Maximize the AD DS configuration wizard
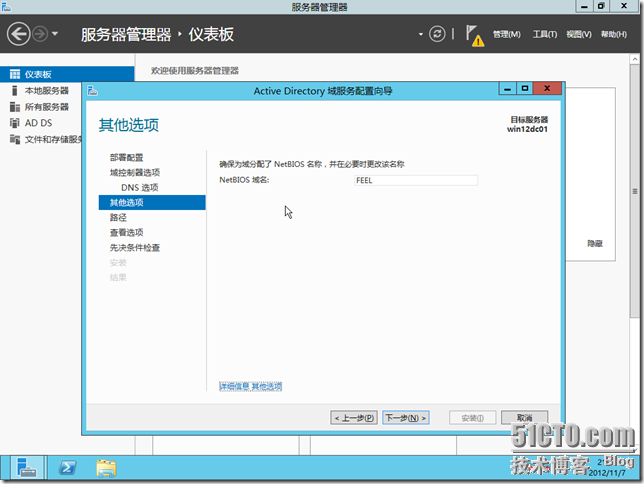Image resolution: width=644 pixels, height=484 pixels. 524,89
